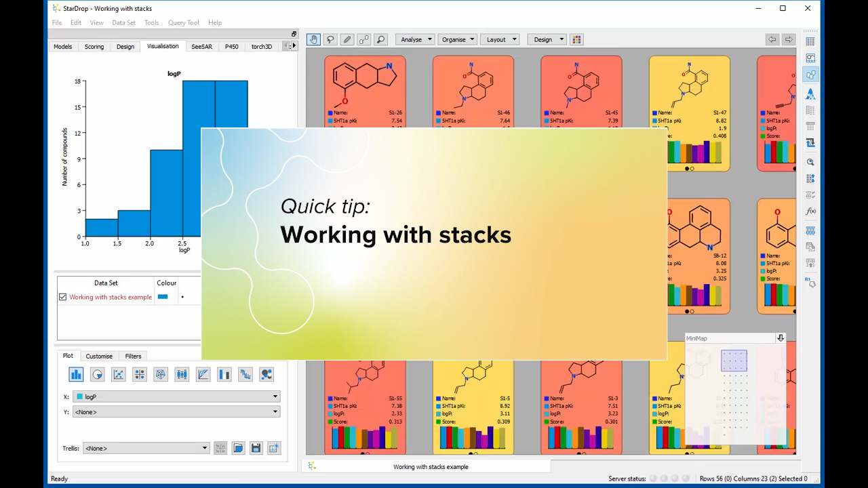Select the box plot chart type

tap(182, 374)
